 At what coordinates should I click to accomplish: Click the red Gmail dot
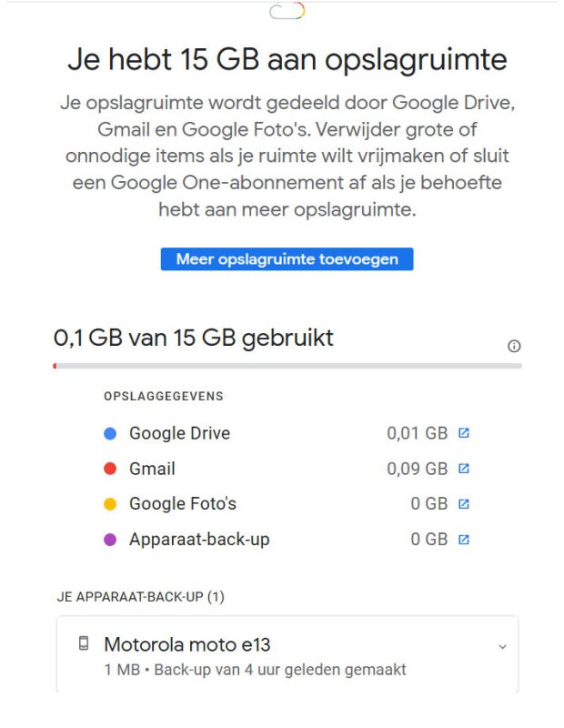click(110, 469)
